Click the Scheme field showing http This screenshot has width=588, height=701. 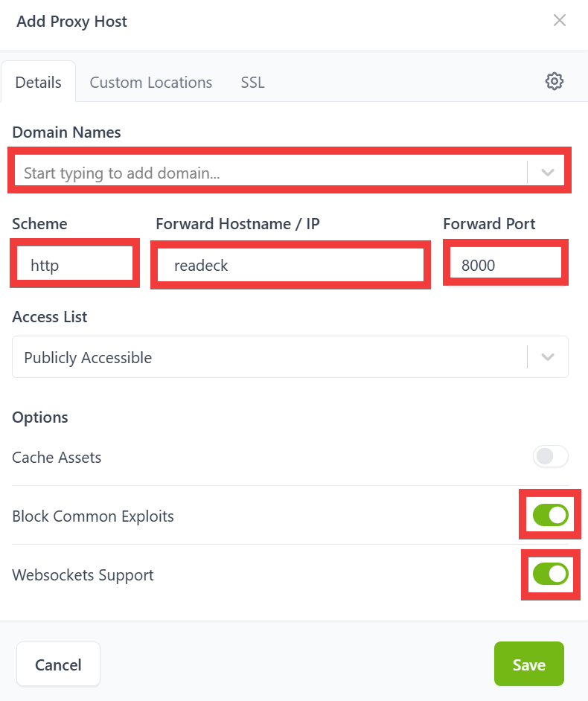pyautogui.click(x=74, y=265)
